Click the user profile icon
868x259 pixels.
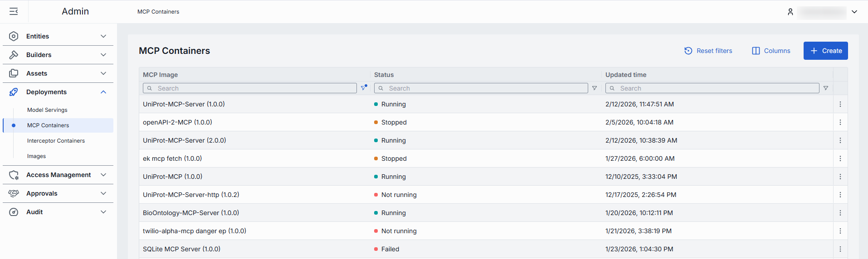point(790,12)
